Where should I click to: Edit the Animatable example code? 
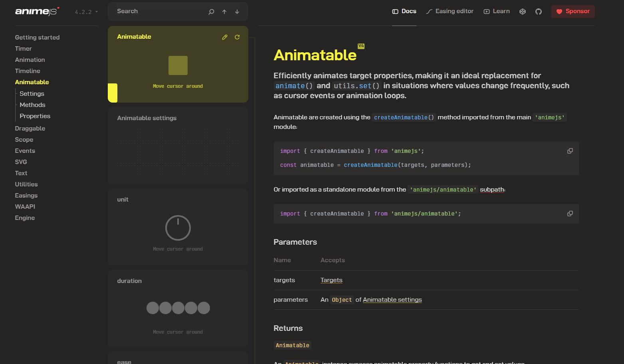pos(225,37)
